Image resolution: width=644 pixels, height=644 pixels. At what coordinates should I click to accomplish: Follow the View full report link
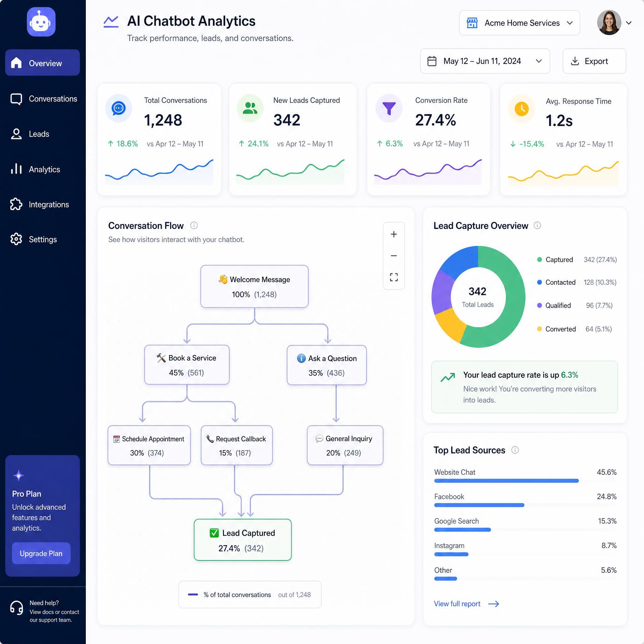coord(466,604)
